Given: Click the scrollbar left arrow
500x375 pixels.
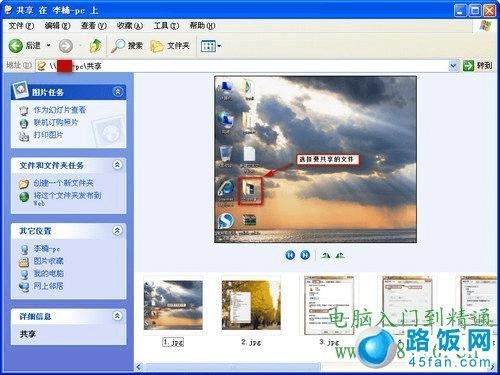Looking at the screenshot, I should tap(139, 367).
